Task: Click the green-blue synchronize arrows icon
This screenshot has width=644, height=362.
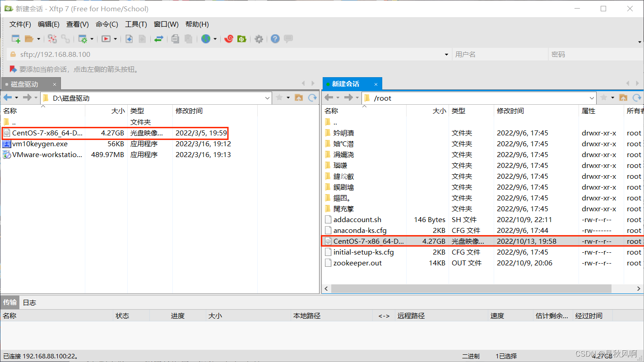Action: coord(158,39)
